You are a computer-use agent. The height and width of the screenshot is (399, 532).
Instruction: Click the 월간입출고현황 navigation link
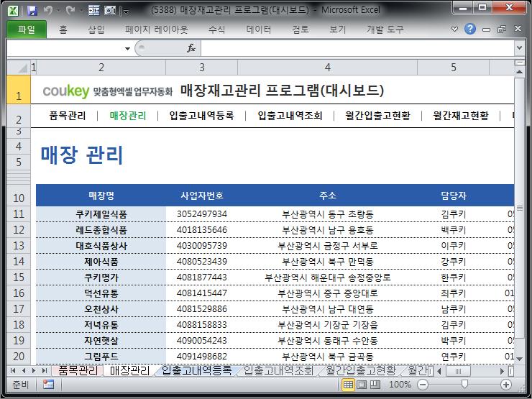click(377, 116)
